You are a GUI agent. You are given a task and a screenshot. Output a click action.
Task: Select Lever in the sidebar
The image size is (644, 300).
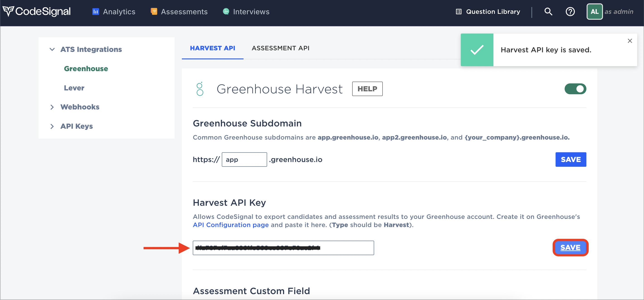(74, 88)
